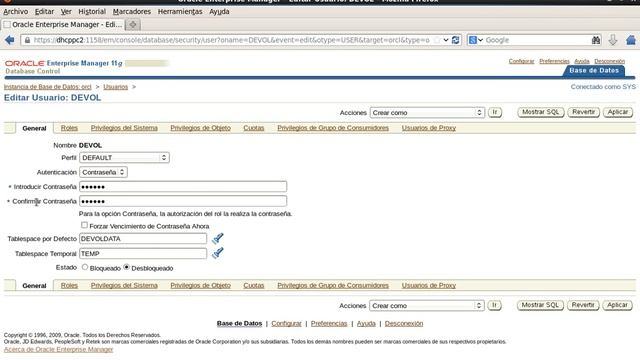Open the Archivo menu
This screenshot has height=360, width=640.
click(x=16, y=11)
